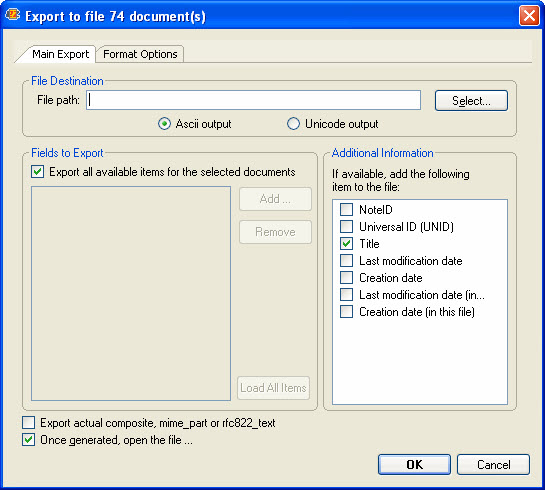Toggle Once generated, open the file

coord(29,440)
